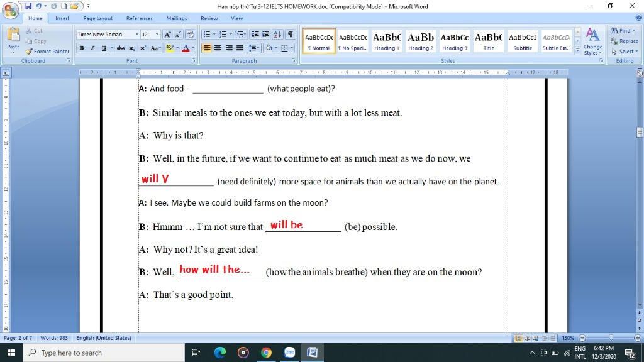Viewport: 644px width, 362px height.
Task: Expand line spacing options
Action: [254, 48]
